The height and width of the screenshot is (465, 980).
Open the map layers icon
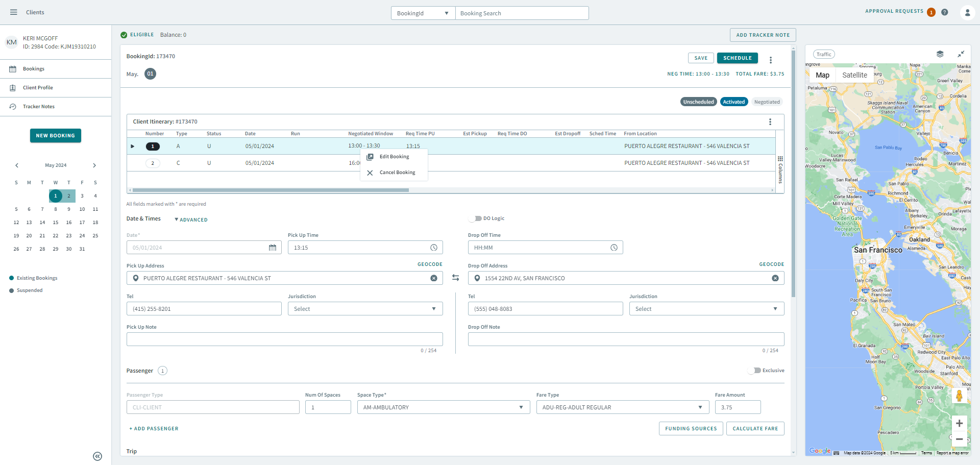pos(940,54)
